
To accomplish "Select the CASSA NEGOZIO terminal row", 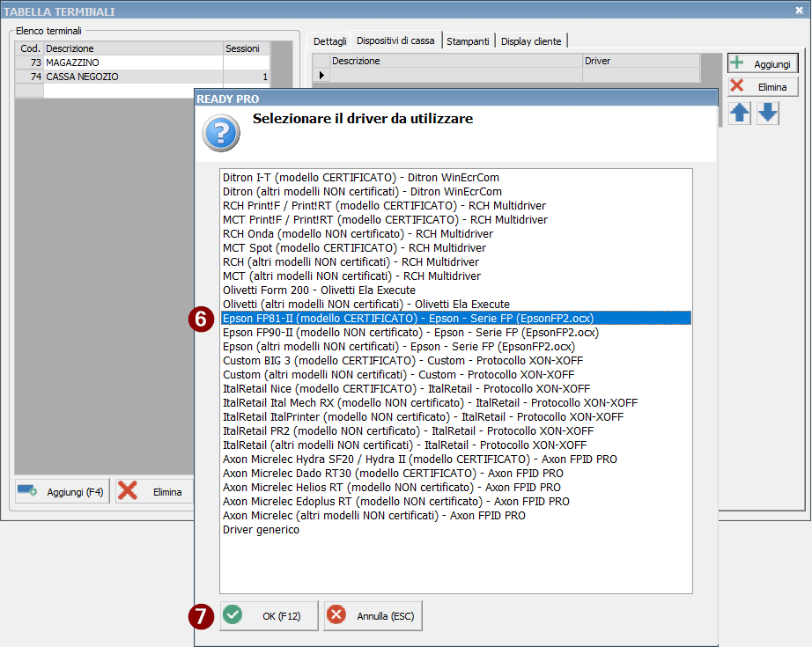I will pos(132,77).
